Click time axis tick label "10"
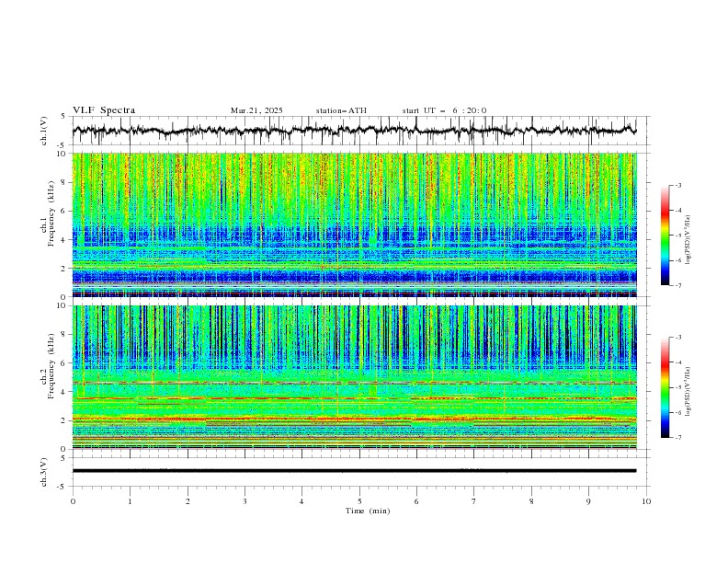This screenshot has width=728, height=563. [646, 501]
